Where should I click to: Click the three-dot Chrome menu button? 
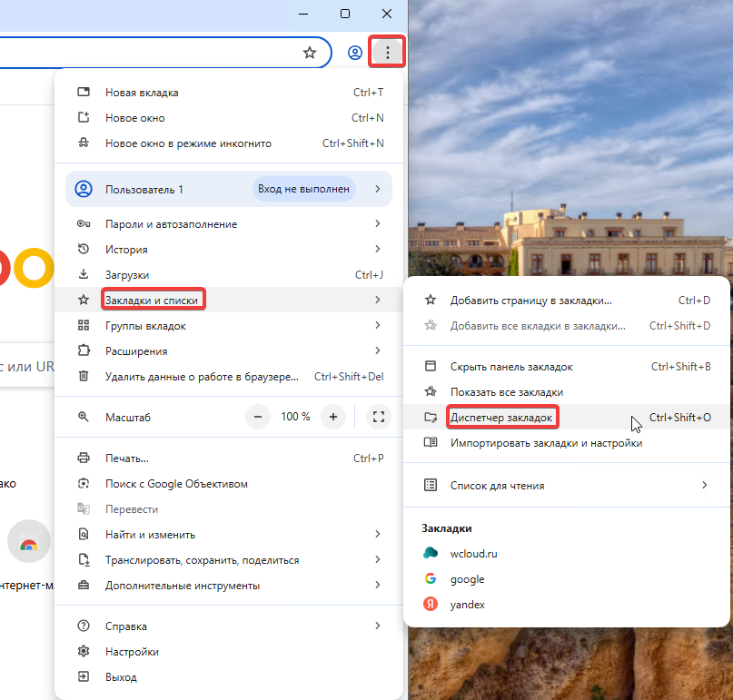tap(388, 54)
